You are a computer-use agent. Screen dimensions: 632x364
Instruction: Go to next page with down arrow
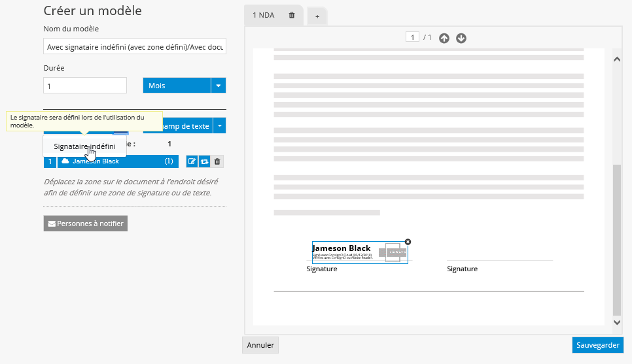[461, 38]
